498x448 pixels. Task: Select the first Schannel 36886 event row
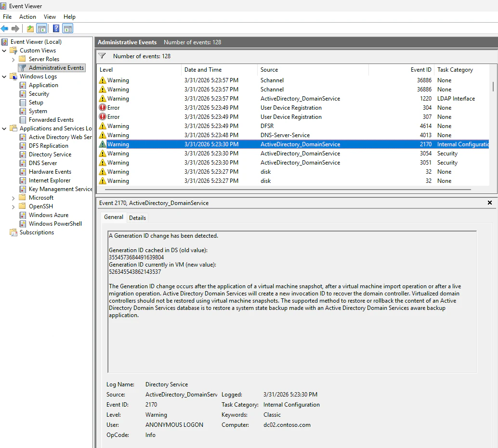293,80
